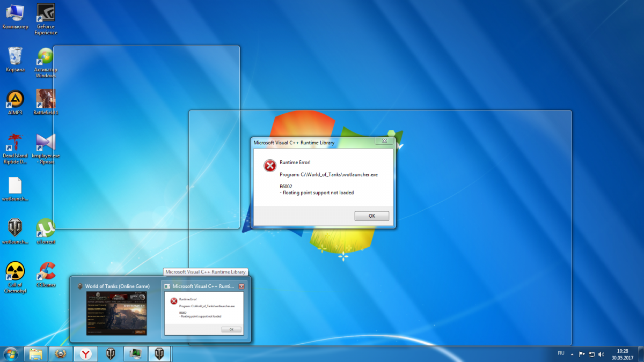The image size is (644, 362).
Task: Click the "Runtime Error!" text
Action: (x=295, y=162)
